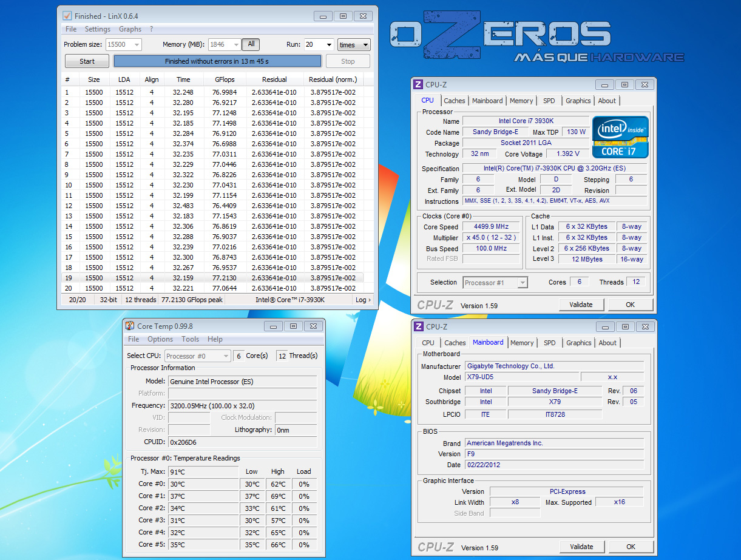The height and width of the screenshot is (560, 741).
Task: Open the Memory (MiB) dropdown in LinX
Action: coord(225,44)
